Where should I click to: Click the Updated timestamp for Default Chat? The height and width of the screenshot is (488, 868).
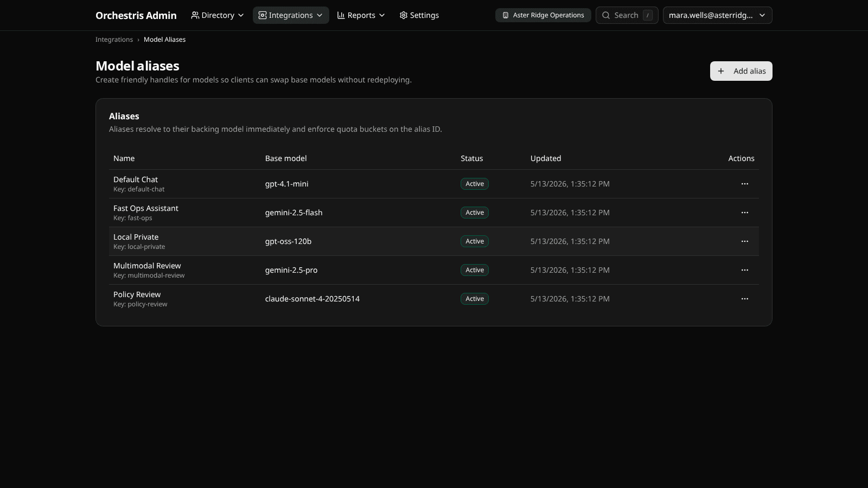coord(570,184)
